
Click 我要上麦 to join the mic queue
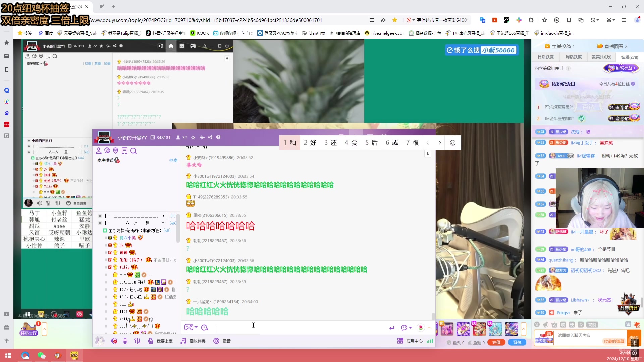click(x=160, y=341)
